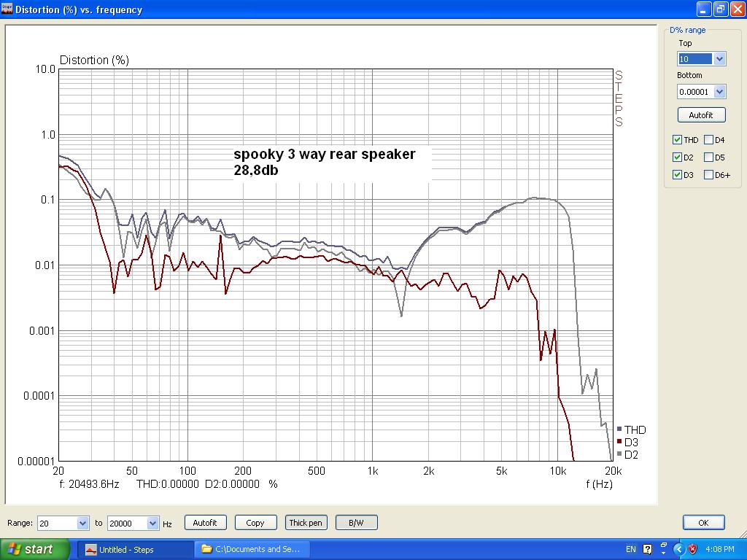
Task: Click the '10k' frequency axis label
Action: point(558,471)
